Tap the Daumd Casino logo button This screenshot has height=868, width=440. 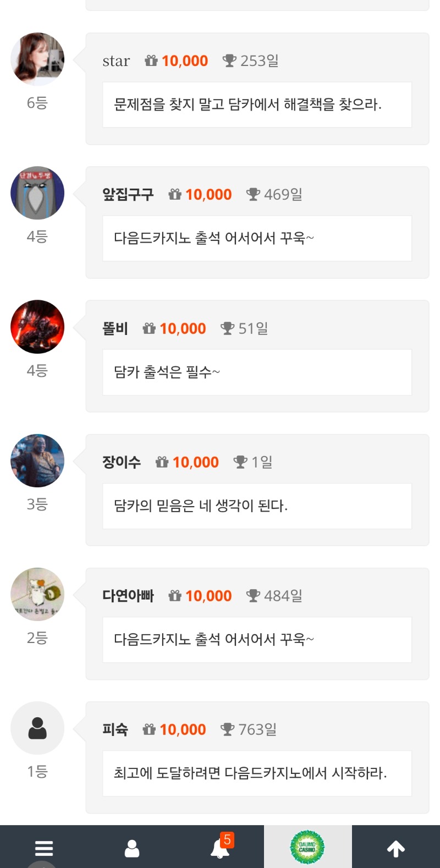pyautogui.click(x=307, y=847)
